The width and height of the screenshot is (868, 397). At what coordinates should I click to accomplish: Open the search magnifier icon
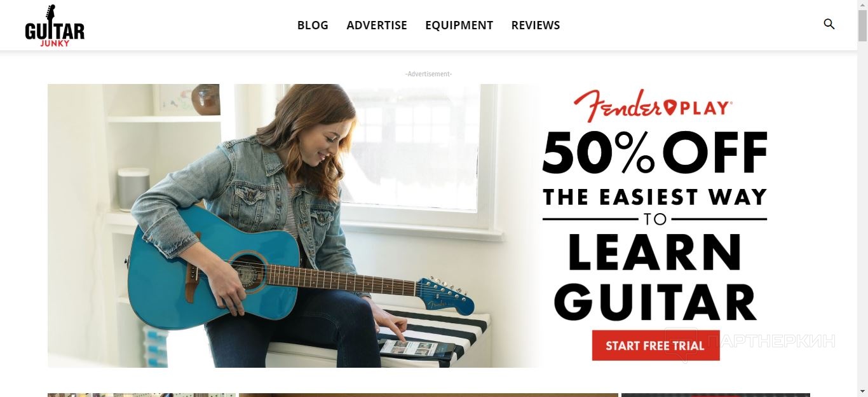(x=829, y=24)
